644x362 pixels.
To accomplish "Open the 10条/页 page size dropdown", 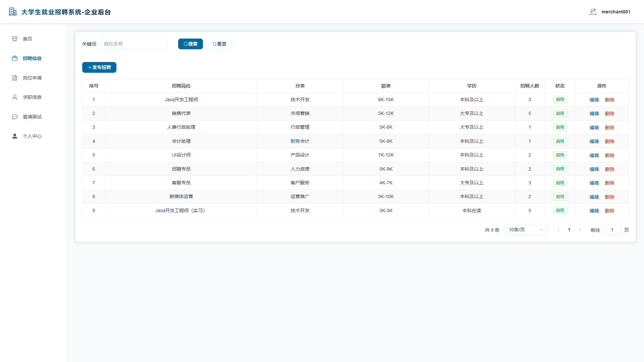I will click(x=526, y=230).
